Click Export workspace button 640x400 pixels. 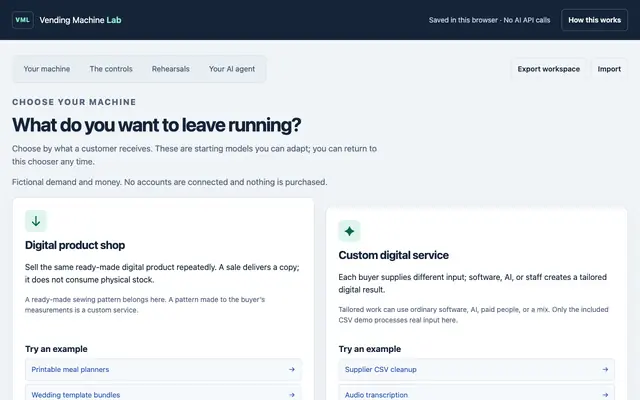[549, 69]
